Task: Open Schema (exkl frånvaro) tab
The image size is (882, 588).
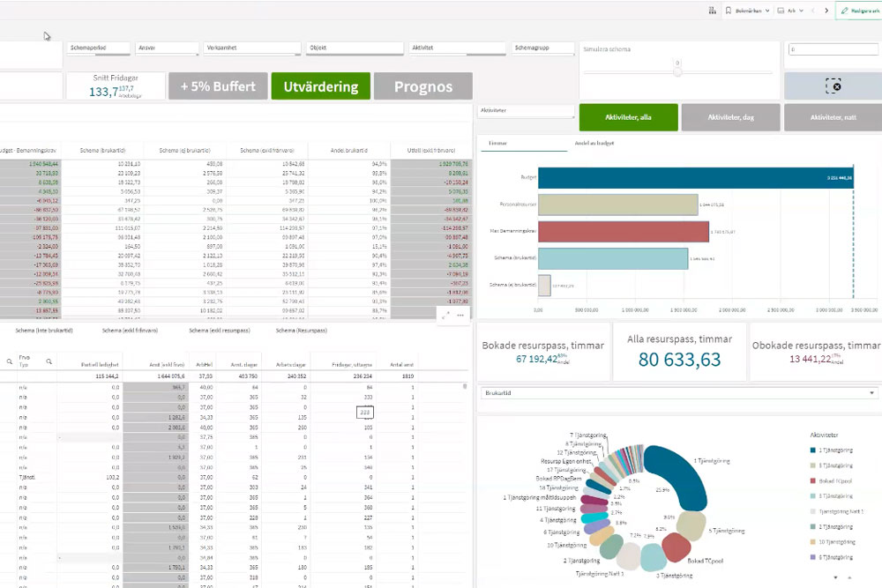Action: click(130, 331)
